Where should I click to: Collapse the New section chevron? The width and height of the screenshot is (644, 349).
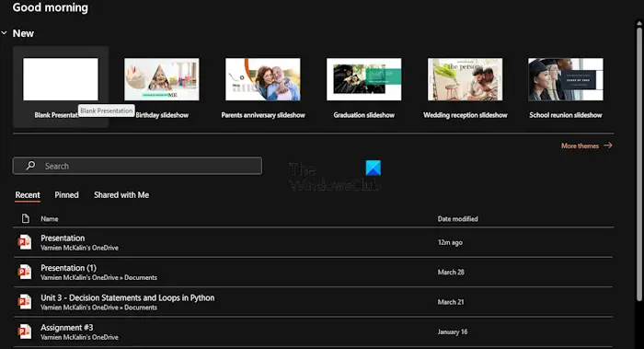[4, 33]
